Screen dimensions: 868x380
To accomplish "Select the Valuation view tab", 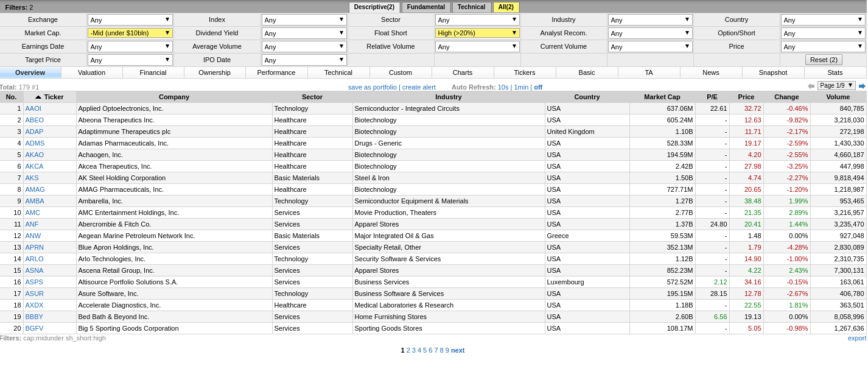I will point(92,72).
